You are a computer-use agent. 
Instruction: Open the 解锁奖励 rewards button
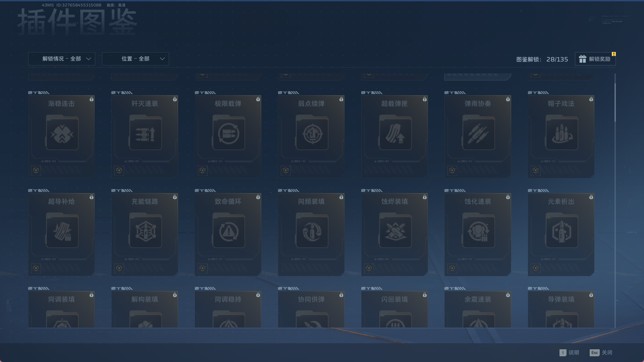pyautogui.click(x=595, y=59)
